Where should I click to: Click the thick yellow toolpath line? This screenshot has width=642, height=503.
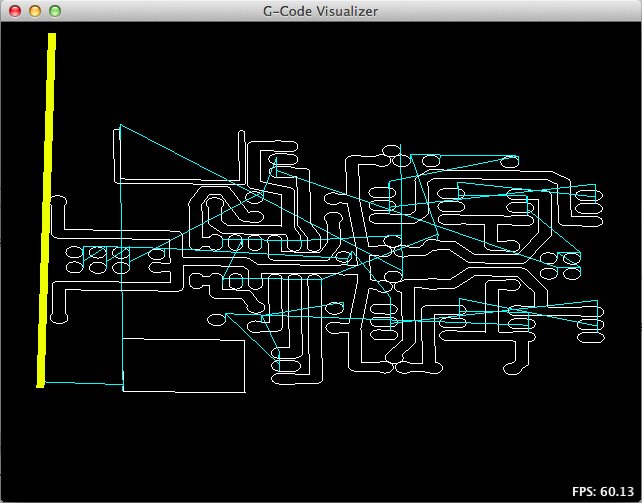pos(47,210)
